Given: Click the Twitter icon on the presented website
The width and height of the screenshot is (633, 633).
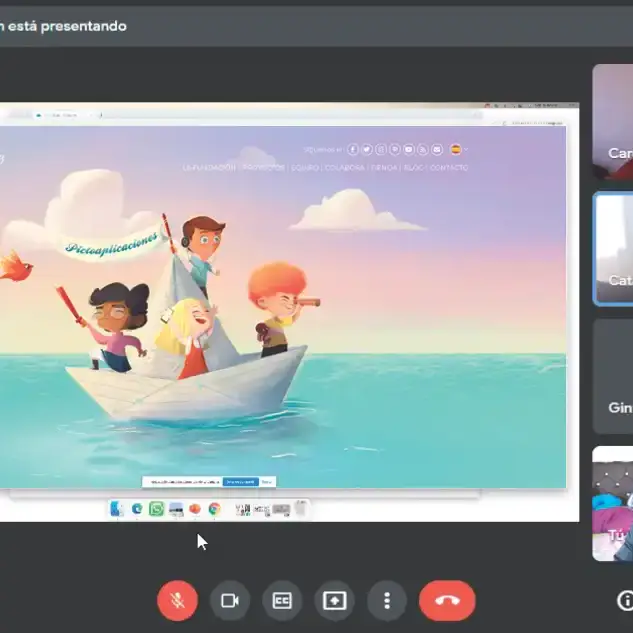Looking at the screenshot, I should point(367,149).
